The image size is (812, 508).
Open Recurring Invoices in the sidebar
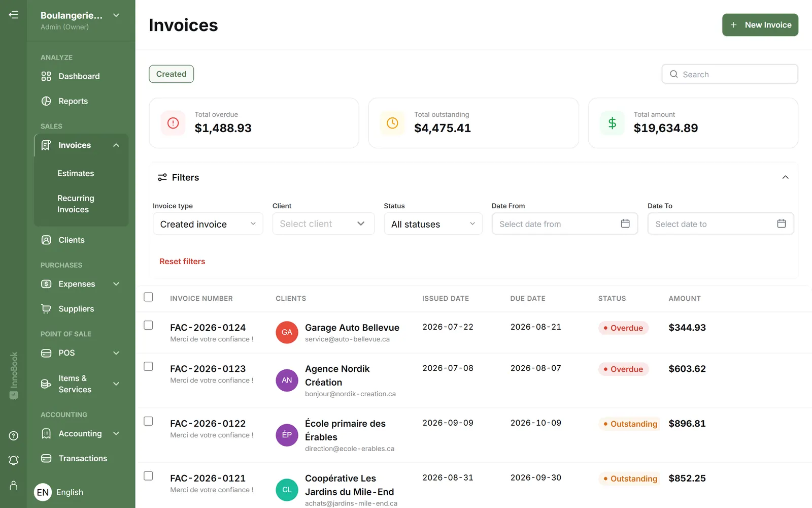point(76,204)
